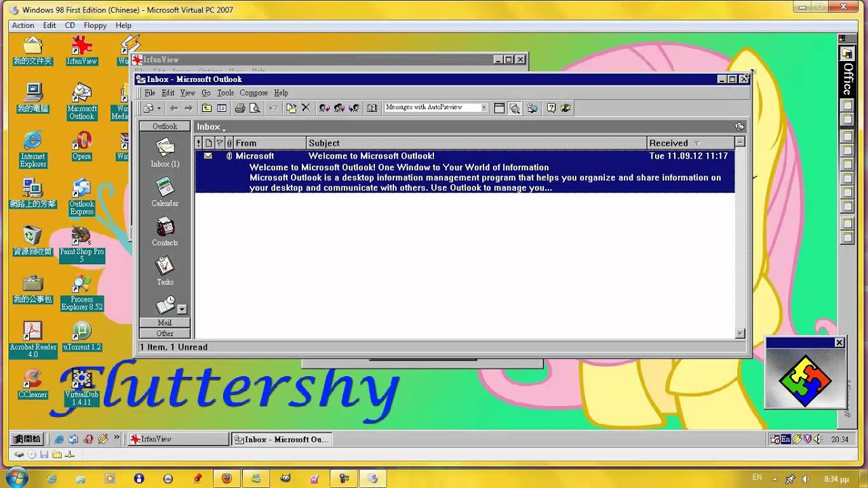Switch to Mail group in Outlook bar

coord(165,323)
